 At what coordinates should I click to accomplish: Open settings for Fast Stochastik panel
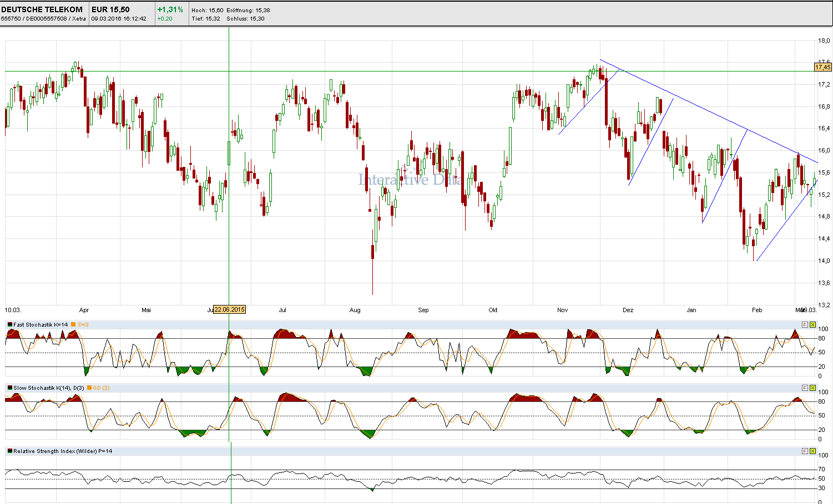[x=805, y=325]
